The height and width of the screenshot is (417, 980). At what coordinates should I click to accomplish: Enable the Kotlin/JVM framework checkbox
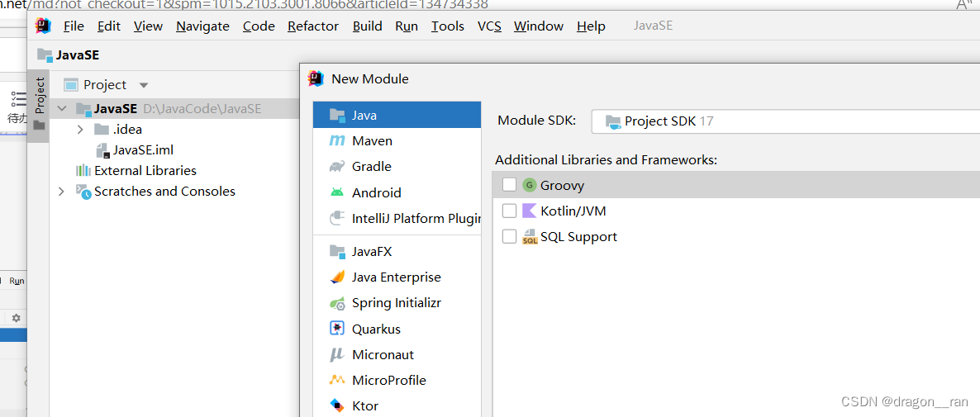509,211
